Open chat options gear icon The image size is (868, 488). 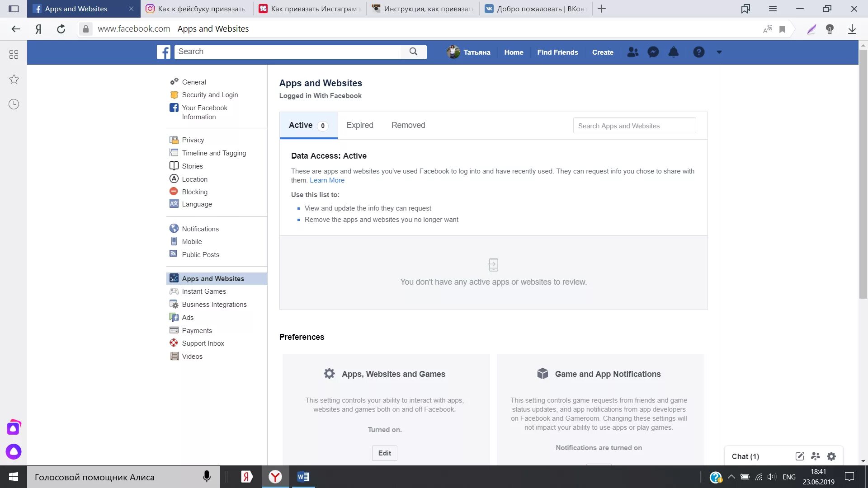pyautogui.click(x=831, y=456)
